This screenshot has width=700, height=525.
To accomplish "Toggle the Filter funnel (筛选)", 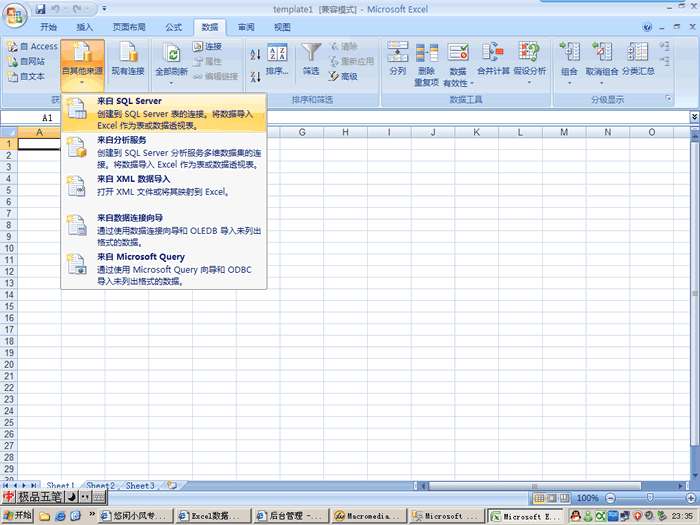I will point(311,59).
